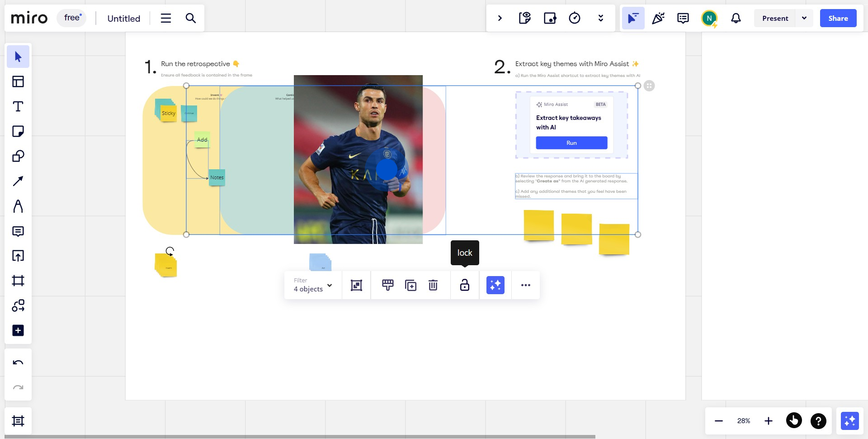Open the main hamburger menu

[x=166, y=18]
